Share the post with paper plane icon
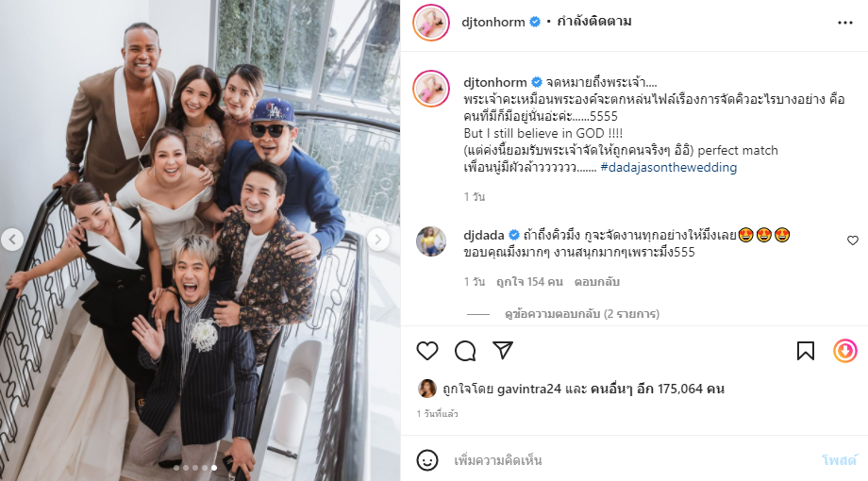Viewport: 868px width, 481px height. [x=503, y=350]
